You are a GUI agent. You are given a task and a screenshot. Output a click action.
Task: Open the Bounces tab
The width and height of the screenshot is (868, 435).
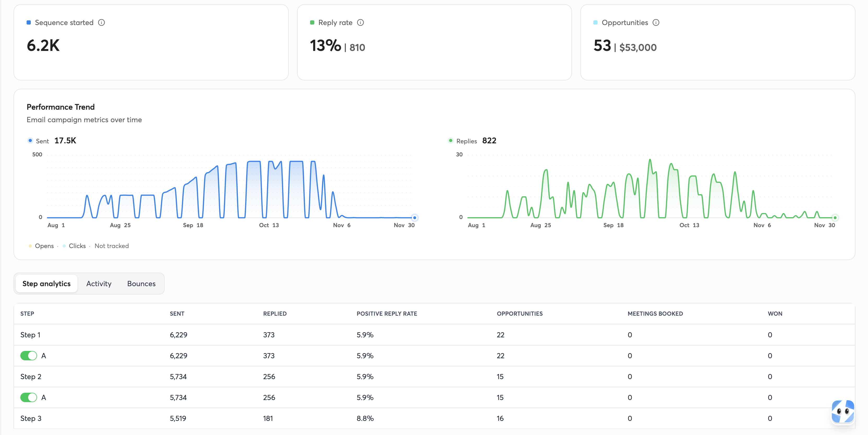141,284
